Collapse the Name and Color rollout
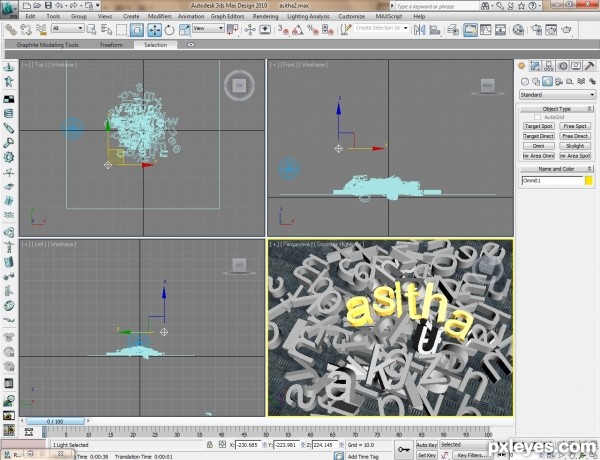The height and width of the screenshot is (460, 600). tap(556, 169)
